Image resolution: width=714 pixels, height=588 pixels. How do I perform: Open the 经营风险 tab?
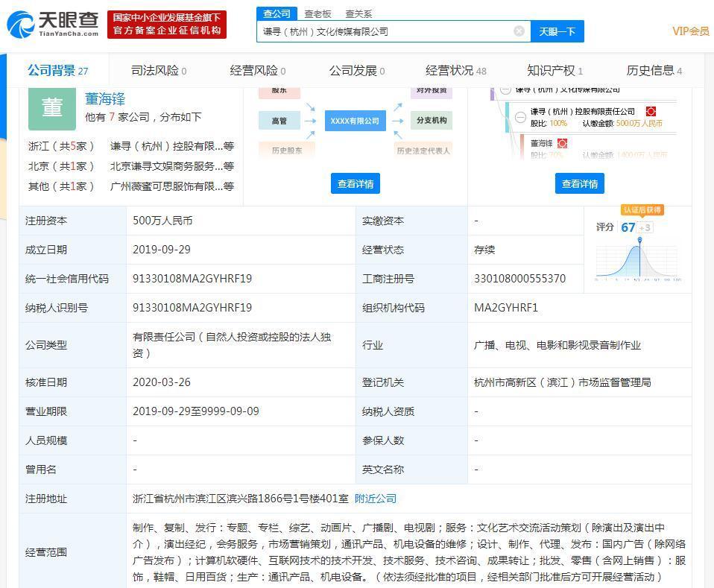click(x=258, y=71)
